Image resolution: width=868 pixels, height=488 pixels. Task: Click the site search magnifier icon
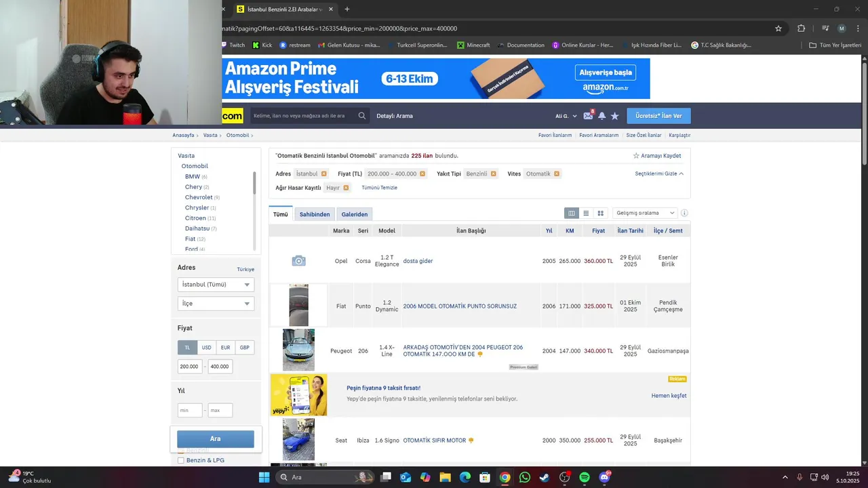tap(362, 116)
